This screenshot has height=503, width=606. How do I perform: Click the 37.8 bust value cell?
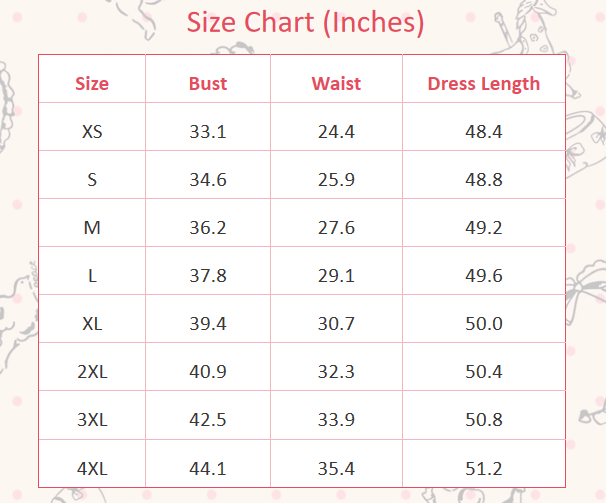pyautogui.click(x=208, y=276)
